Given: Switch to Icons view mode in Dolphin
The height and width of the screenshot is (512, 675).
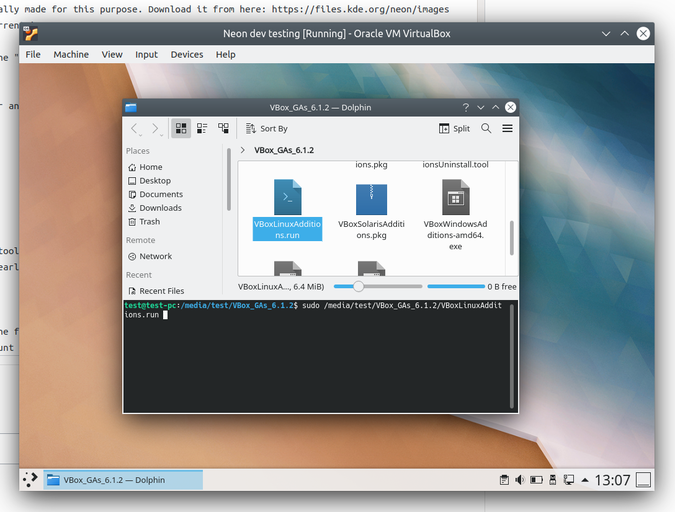Looking at the screenshot, I should click(x=181, y=128).
